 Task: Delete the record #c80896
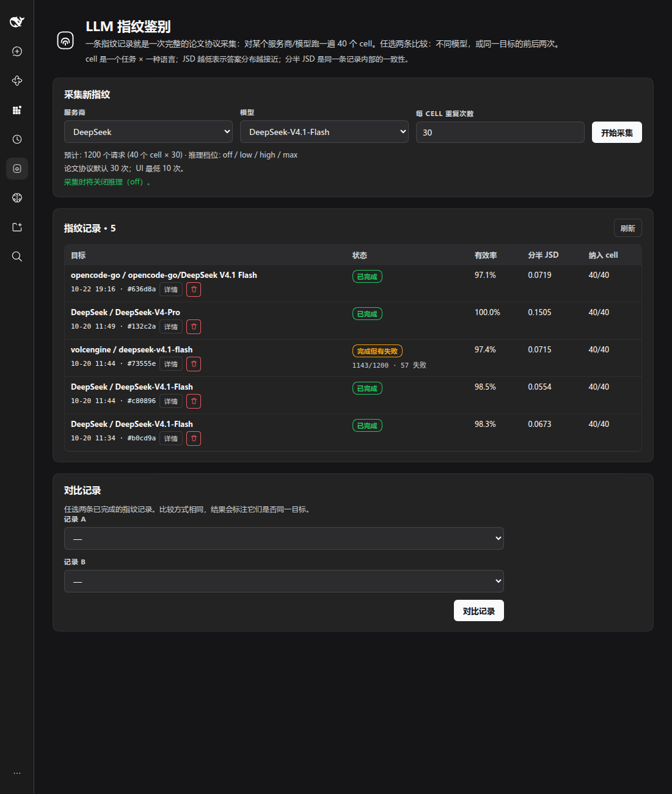click(x=194, y=401)
